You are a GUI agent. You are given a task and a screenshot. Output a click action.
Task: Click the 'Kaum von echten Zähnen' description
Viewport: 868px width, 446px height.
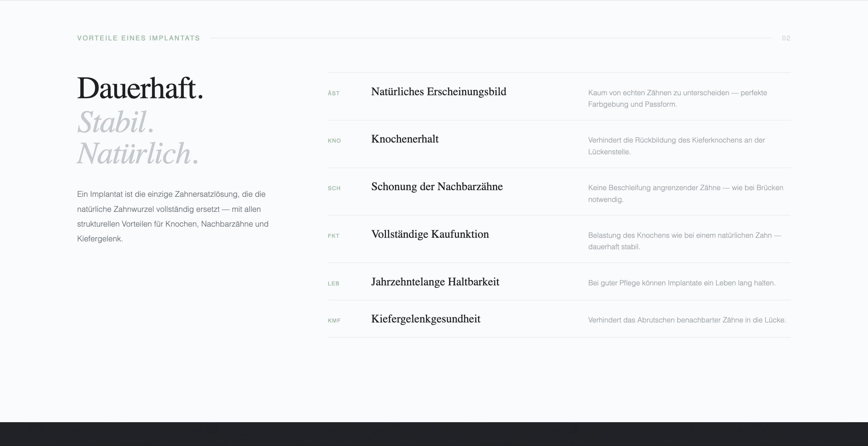[677, 98]
